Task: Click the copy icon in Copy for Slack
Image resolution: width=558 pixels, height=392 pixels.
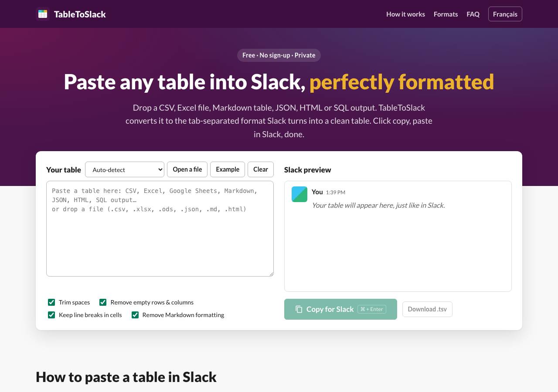Action: pos(299,309)
